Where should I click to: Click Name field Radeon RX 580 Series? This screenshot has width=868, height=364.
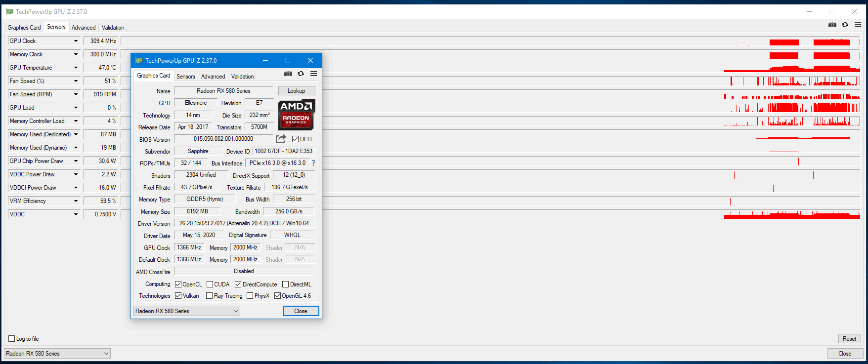223,91
